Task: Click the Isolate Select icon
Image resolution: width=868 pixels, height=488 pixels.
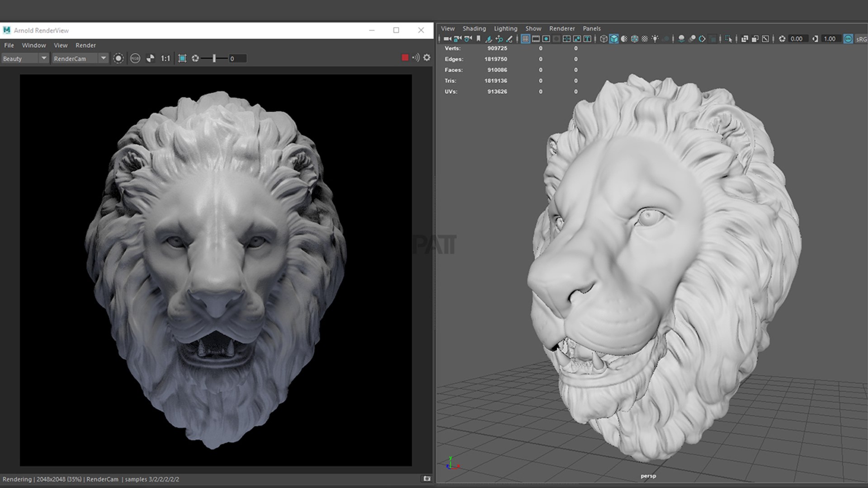Action: [728, 39]
